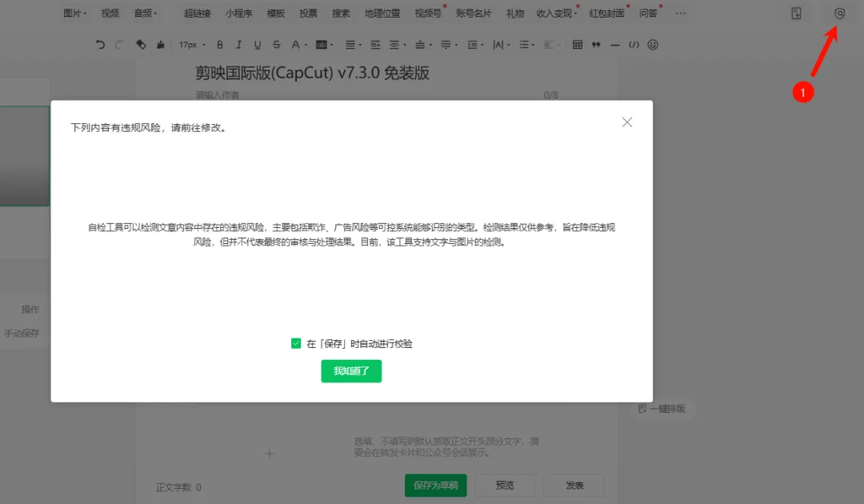Click the 一键排版 button
This screenshot has width=864, height=504.
662,408
